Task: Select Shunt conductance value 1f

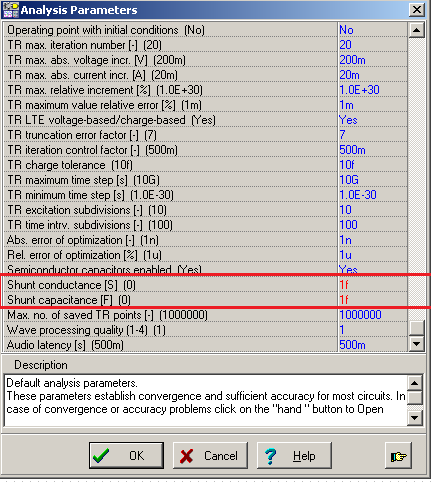Action: 344,285
